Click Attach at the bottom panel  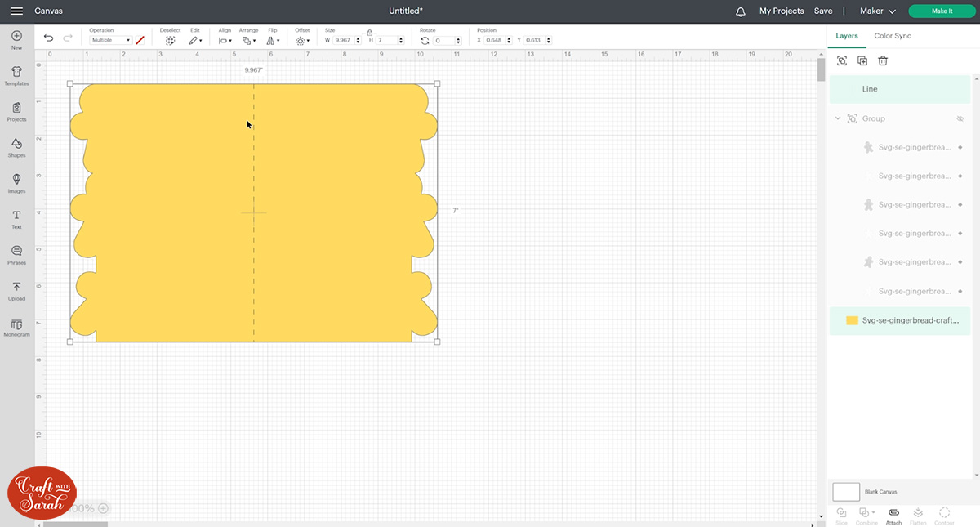pos(893,516)
